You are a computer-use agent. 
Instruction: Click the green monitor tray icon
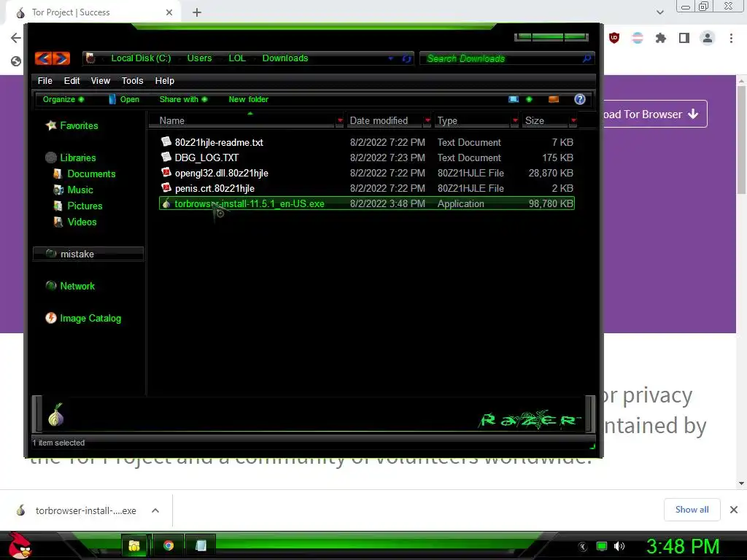coord(602,546)
